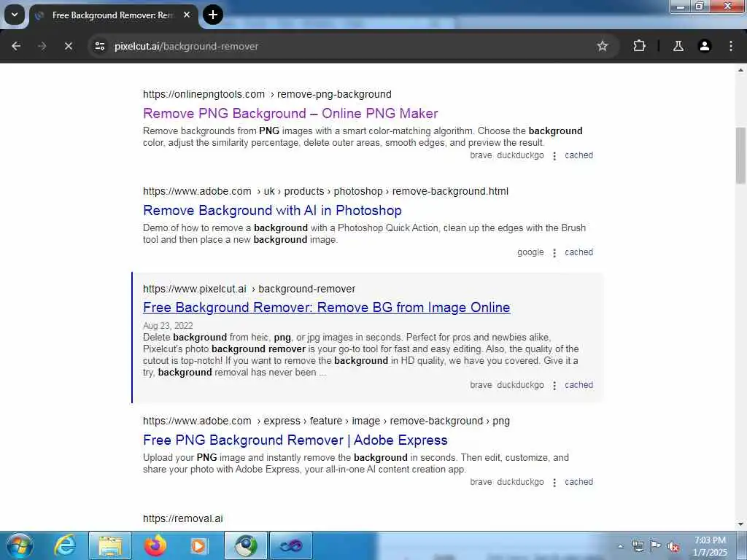Open the Chrome three-dot menu
Screen dimensions: 747x560
click(x=731, y=46)
